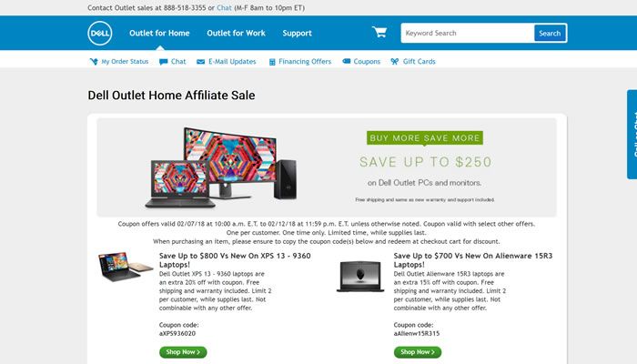Open the Support menu

tap(297, 34)
